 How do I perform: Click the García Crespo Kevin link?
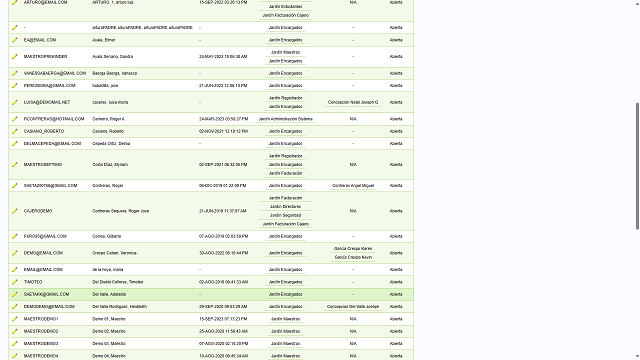pyautogui.click(x=353, y=258)
